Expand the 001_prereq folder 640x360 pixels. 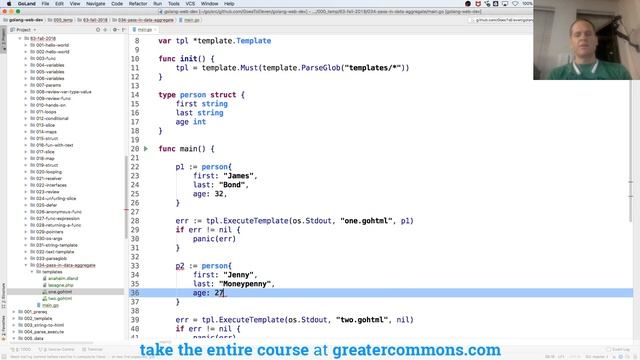coord(14,312)
